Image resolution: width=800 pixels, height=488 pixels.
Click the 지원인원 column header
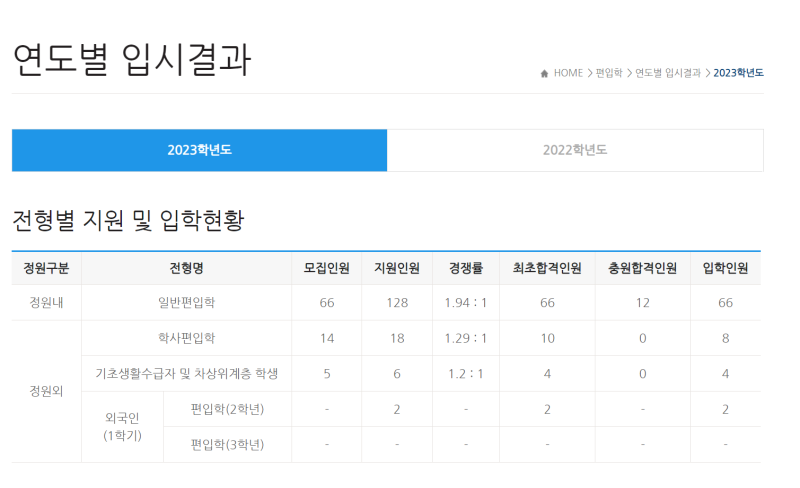point(396,268)
